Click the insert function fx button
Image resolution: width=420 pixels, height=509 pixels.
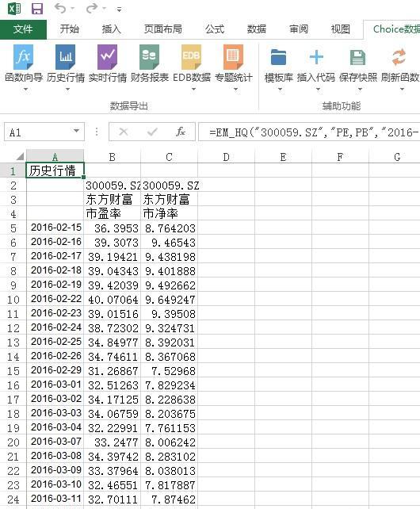(x=181, y=132)
